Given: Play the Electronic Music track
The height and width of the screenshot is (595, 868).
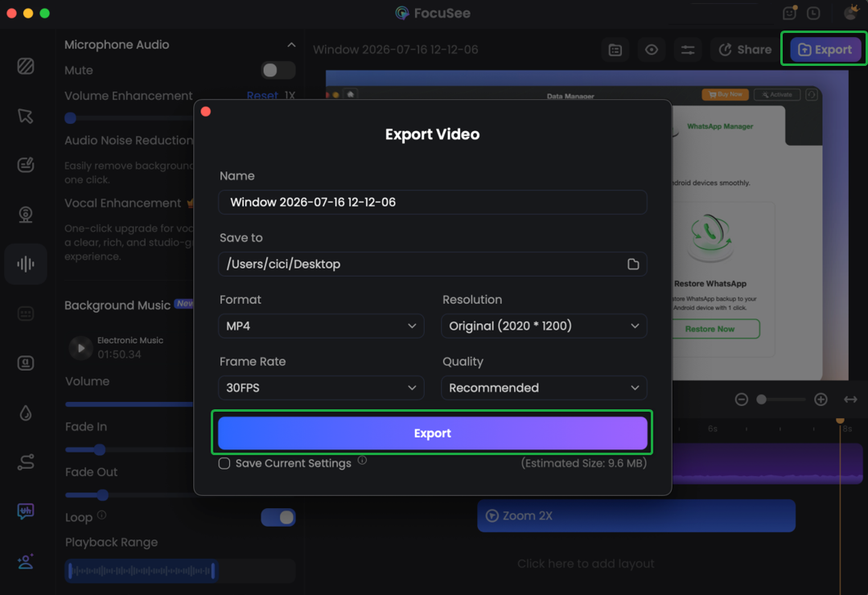Looking at the screenshot, I should tap(80, 348).
